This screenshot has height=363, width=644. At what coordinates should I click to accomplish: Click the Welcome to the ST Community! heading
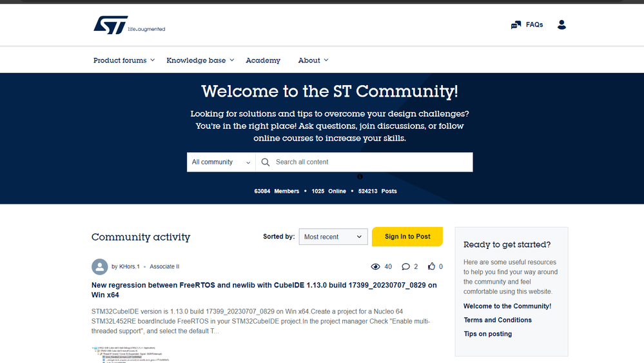coord(329,91)
